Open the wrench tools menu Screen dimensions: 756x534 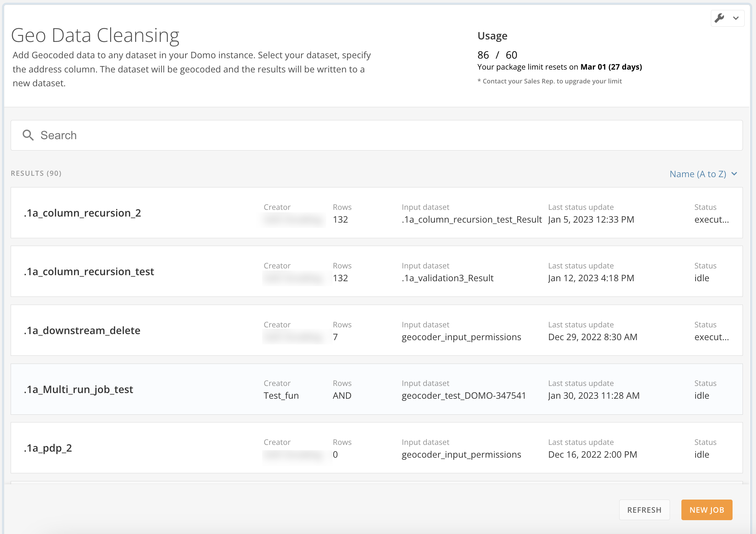point(720,18)
